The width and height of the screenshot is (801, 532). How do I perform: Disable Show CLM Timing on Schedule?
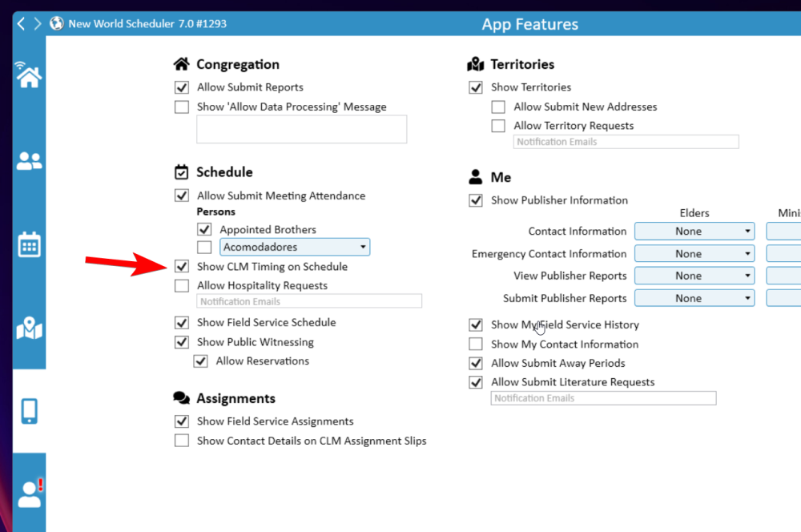182,267
